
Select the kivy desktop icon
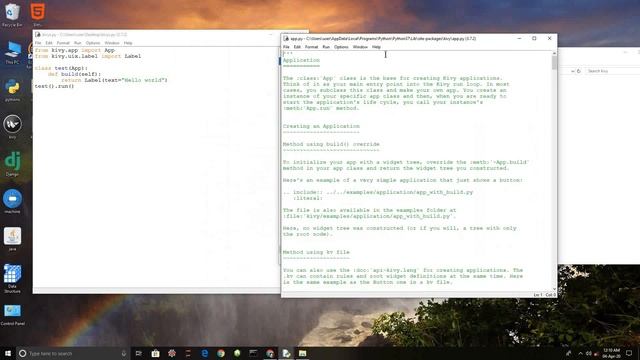12,127
